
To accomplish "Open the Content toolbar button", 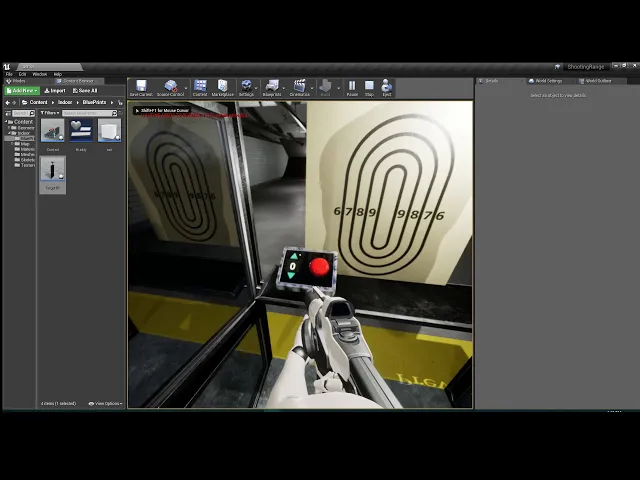I will [x=200, y=88].
